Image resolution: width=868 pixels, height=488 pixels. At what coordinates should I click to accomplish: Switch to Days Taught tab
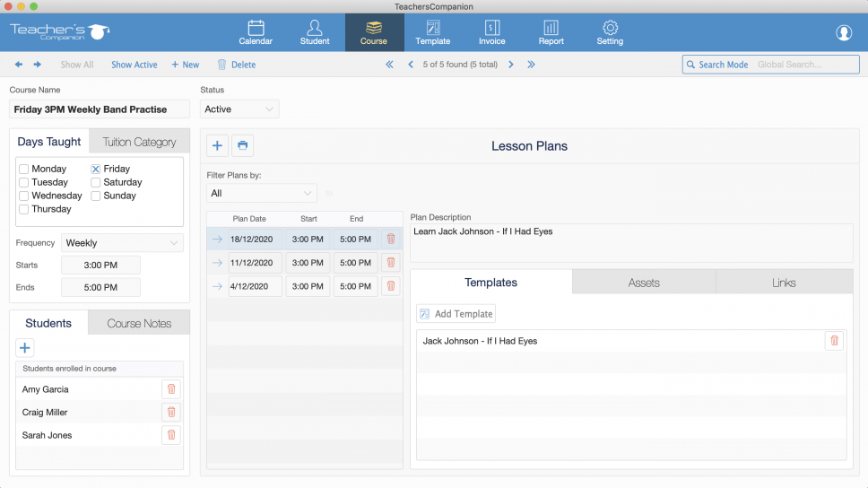(x=48, y=142)
